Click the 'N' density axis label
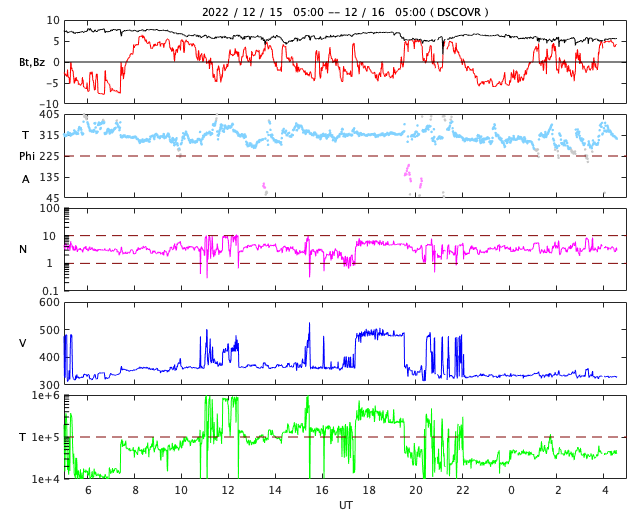This screenshot has height=512, width=640. (23, 249)
